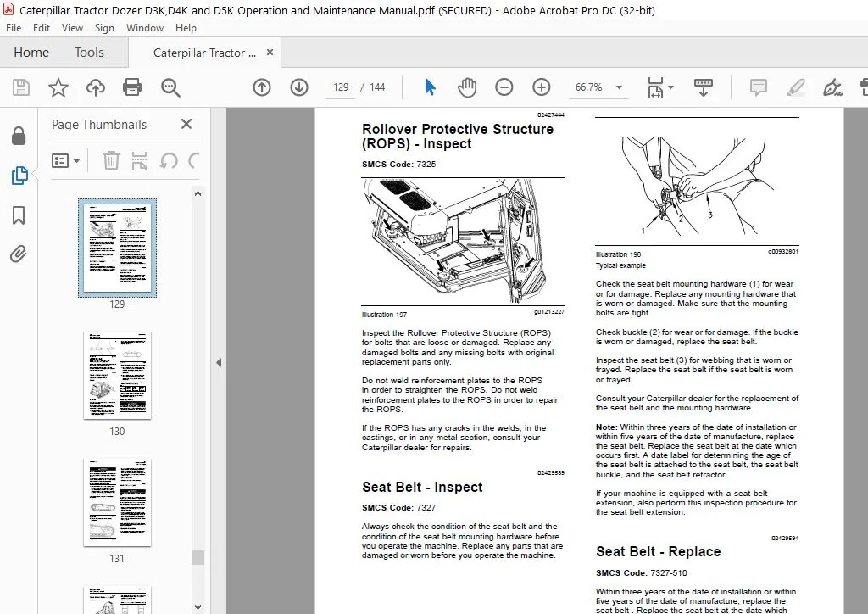Click the read mode download arrow icon
The width and height of the screenshot is (868, 614).
point(703,87)
